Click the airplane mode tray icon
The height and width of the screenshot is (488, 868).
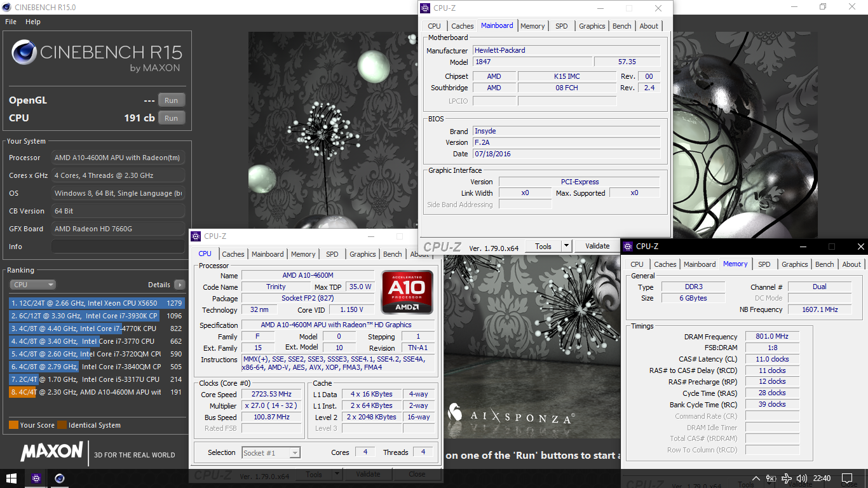tap(787, 478)
